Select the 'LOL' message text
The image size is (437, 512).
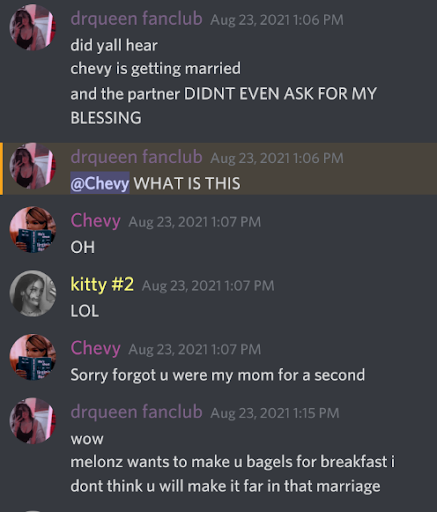pyautogui.click(x=85, y=311)
